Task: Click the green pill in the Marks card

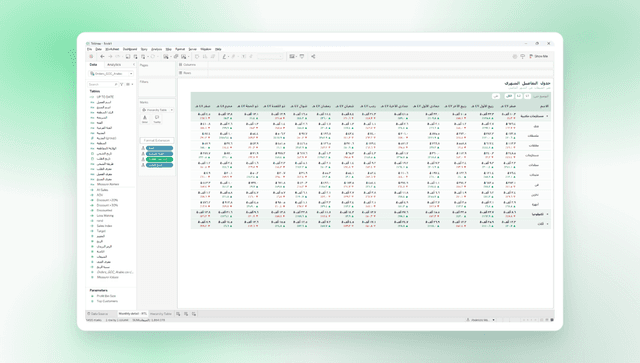Action: (x=159, y=159)
